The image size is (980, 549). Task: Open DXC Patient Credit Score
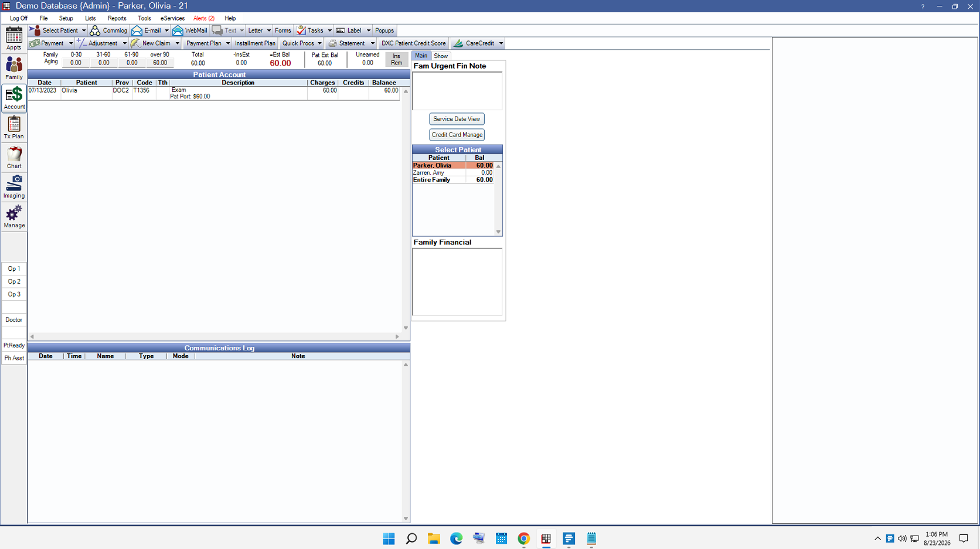tap(413, 43)
